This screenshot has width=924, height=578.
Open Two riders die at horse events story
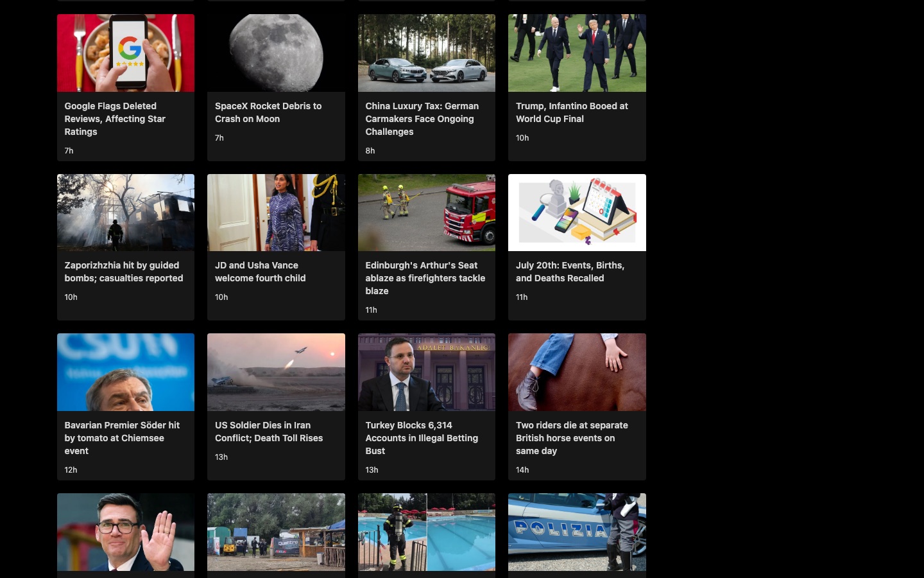click(572, 438)
